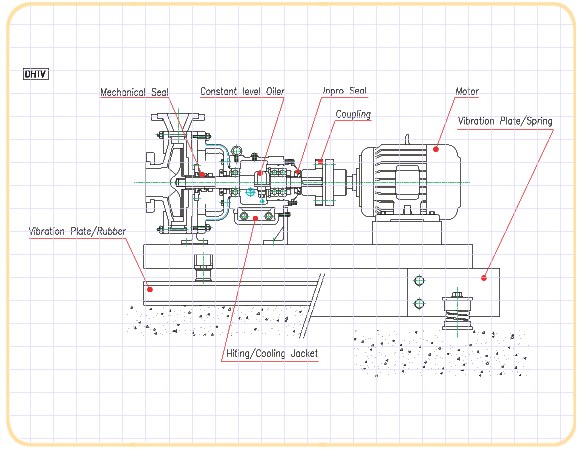Image resolution: width=584 pixels, height=450 pixels.
Task: Click the Mechanical Seal label text
Action: (134, 92)
